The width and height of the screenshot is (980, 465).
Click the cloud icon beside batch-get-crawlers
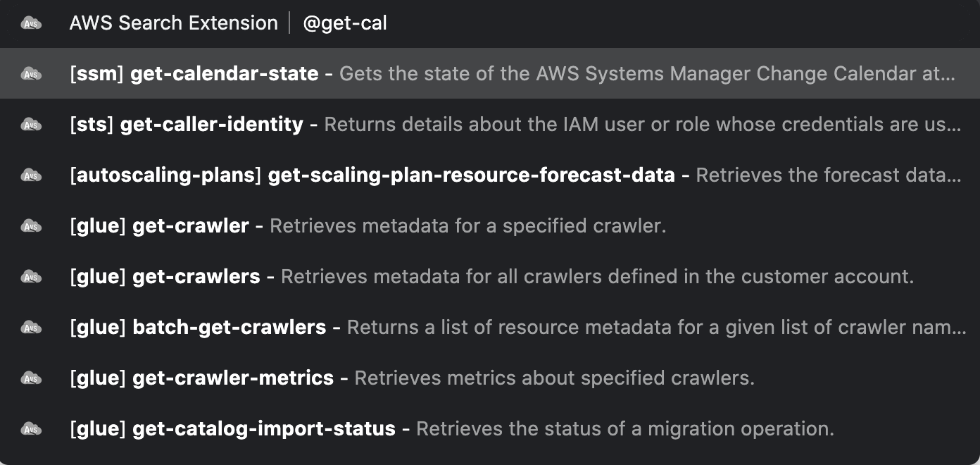tap(31, 328)
